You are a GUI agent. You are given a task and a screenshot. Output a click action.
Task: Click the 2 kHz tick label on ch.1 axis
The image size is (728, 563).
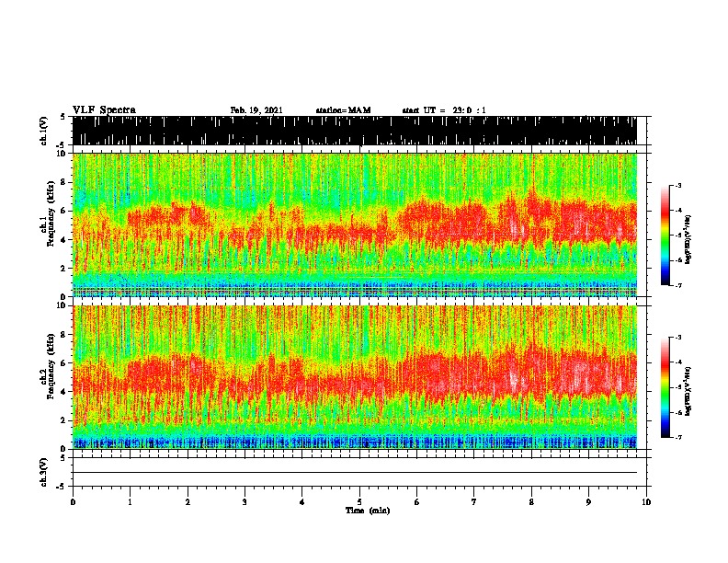point(63,269)
